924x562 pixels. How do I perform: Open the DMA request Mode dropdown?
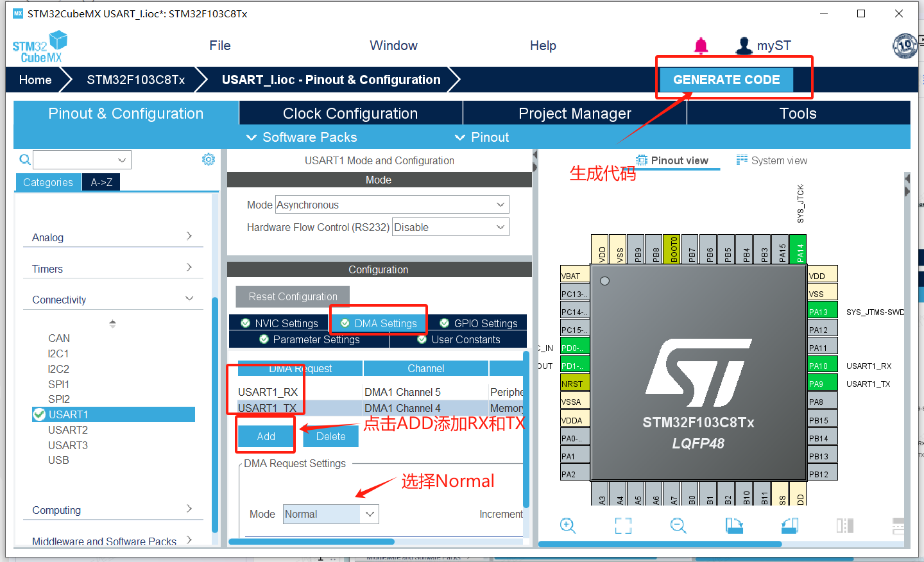pos(331,514)
